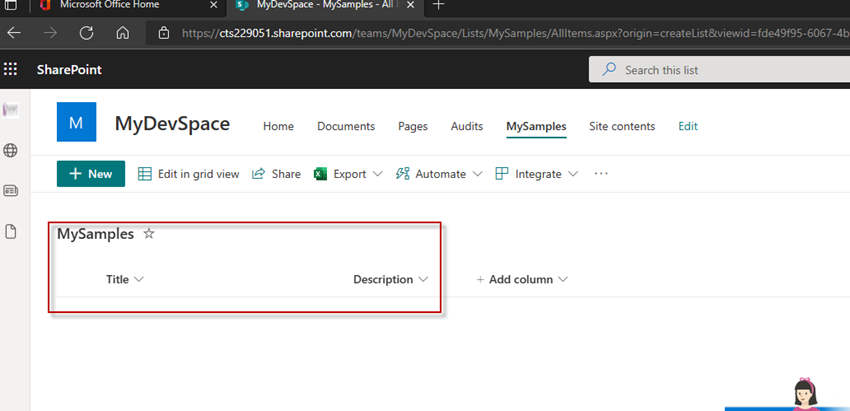Click the browser back arrow
The image size is (850, 411).
14,33
